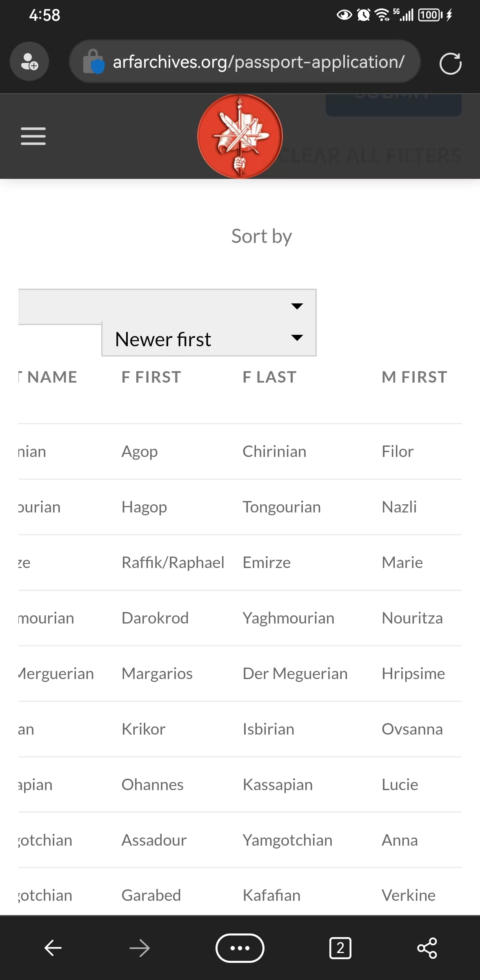The width and height of the screenshot is (480, 980).
Task: Sort by the F LAST column header
Action: pyautogui.click(x=269, y=377)
